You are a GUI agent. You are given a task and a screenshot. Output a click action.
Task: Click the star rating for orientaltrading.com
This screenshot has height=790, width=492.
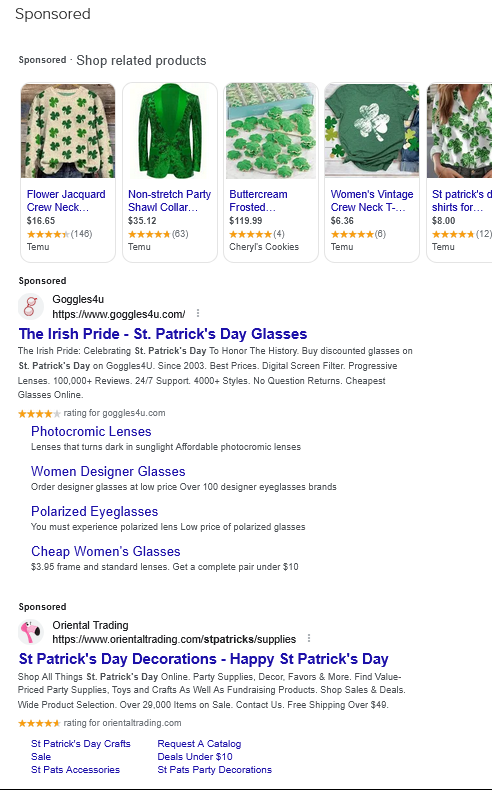(39, 723)
